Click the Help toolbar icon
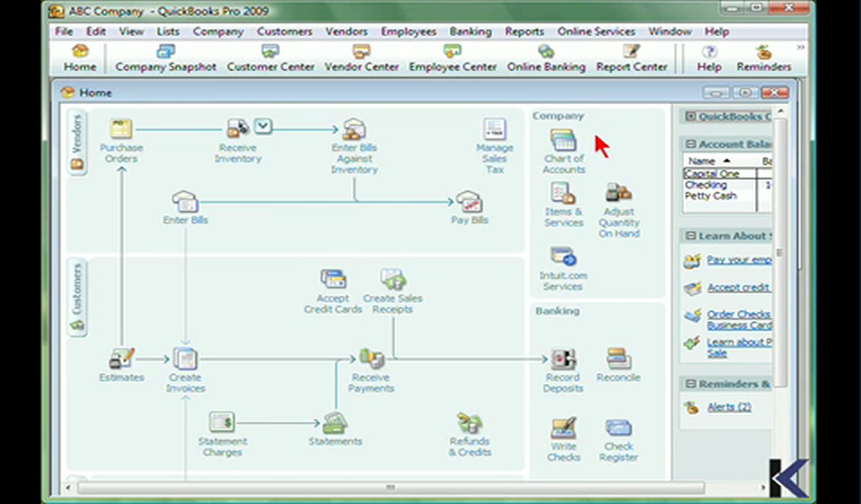This screenshot has width=861, height=504. [x=709, y=59]
